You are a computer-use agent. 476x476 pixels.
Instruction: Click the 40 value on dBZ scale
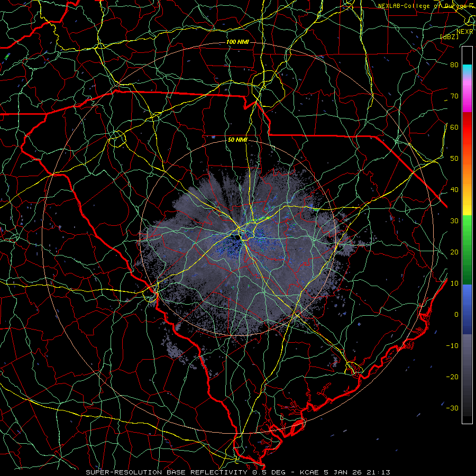(454, 190)
